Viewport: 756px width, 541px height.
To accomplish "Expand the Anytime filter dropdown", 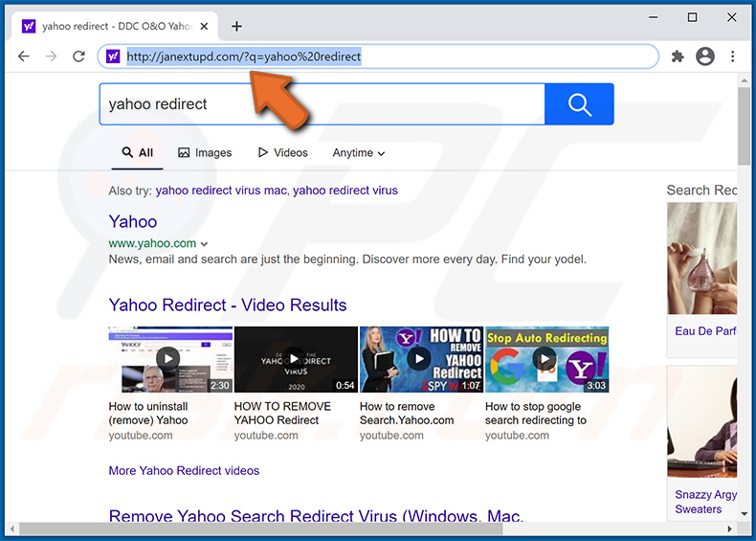I will (x=359, y=153).
